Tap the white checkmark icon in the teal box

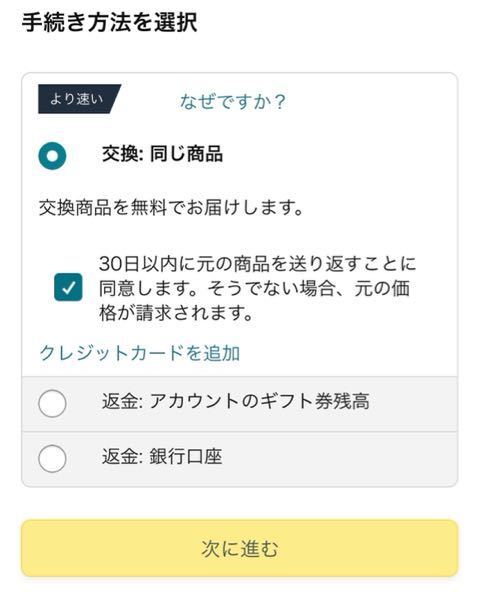tap(68, 287)
